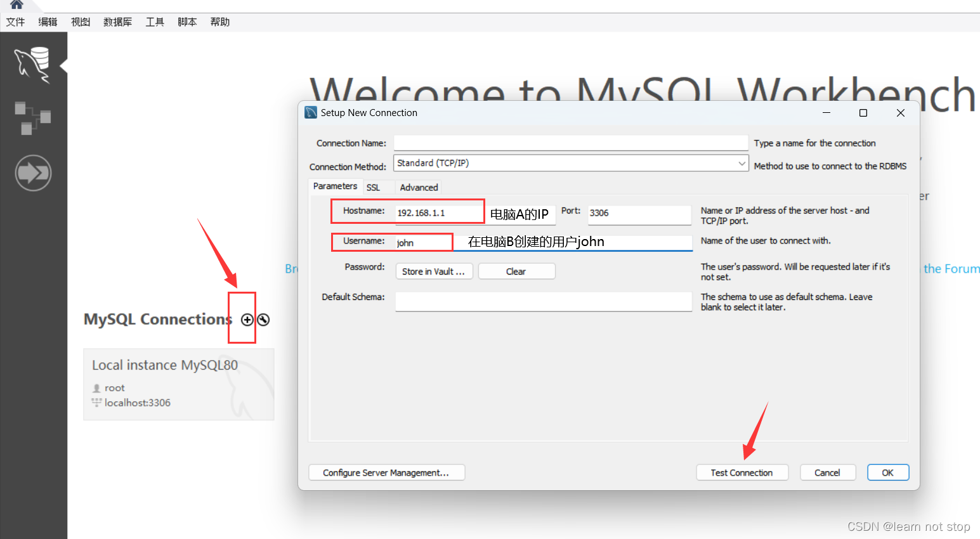The image size is (980, 539).
Task: Open the 数据库 menu
Action: click(117, 22)
